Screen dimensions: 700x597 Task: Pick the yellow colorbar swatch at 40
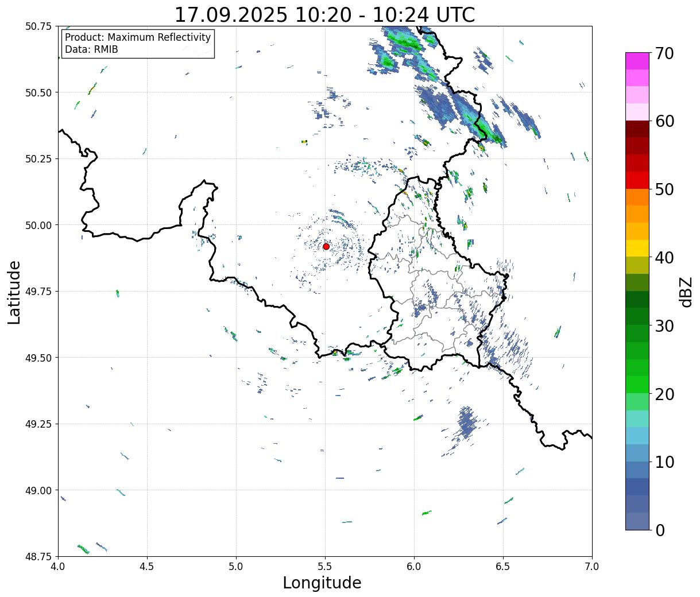(x=637, y=249)
